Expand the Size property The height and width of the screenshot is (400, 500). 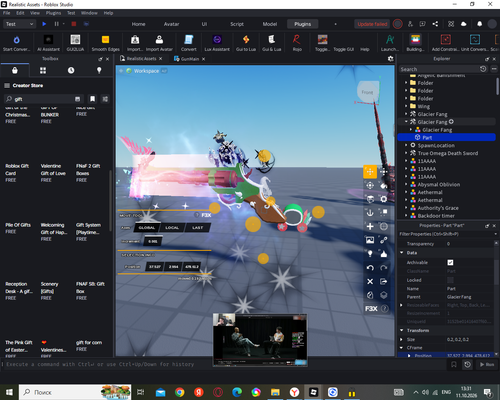[401, 339]
